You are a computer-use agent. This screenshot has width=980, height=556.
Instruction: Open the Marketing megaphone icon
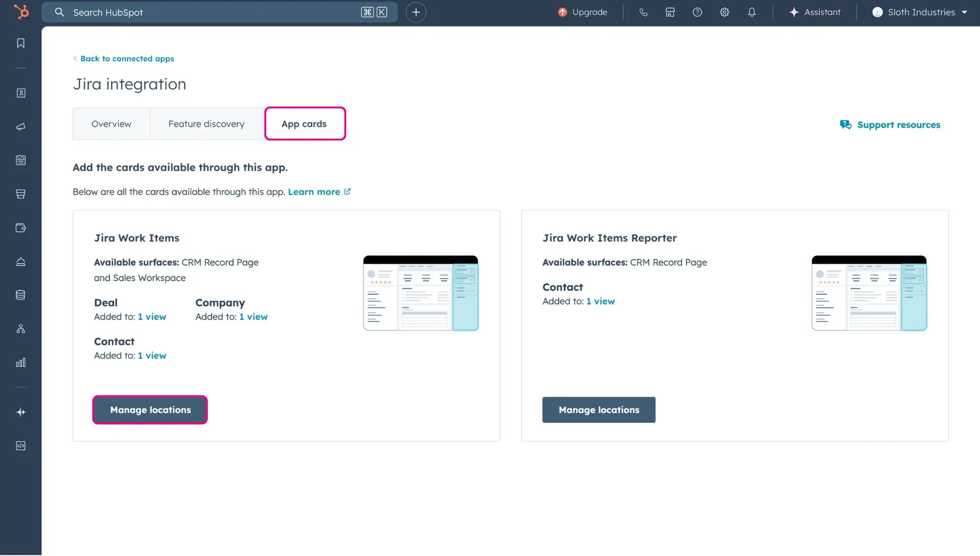point(21,127)
